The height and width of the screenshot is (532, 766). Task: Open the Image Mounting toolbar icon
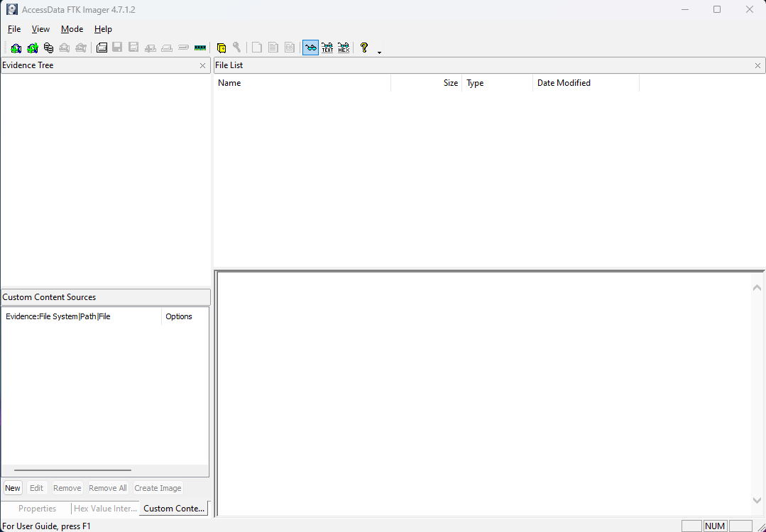48,48
